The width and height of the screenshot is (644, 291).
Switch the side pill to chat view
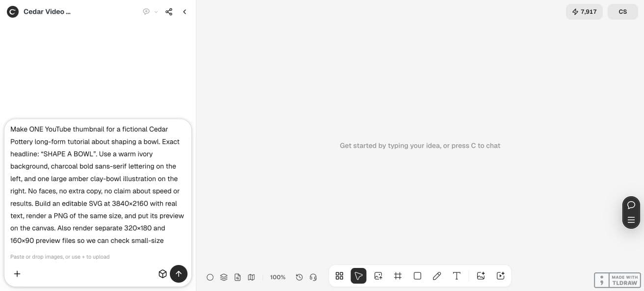(x=631, y=205)
